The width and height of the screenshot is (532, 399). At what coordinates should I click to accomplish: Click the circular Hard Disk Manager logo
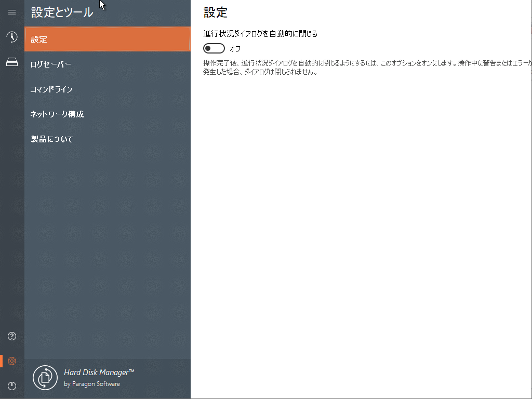click(45, 378)
